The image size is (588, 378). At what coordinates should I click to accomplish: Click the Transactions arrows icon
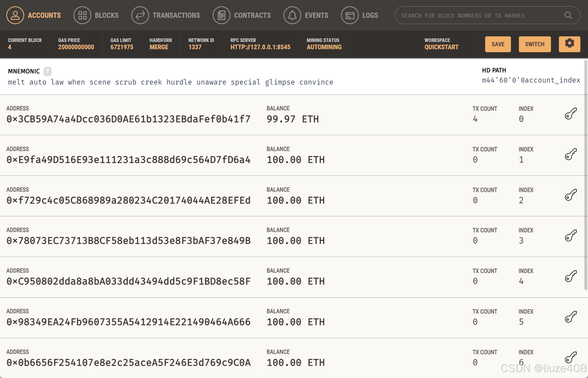(x=140, y=15)
